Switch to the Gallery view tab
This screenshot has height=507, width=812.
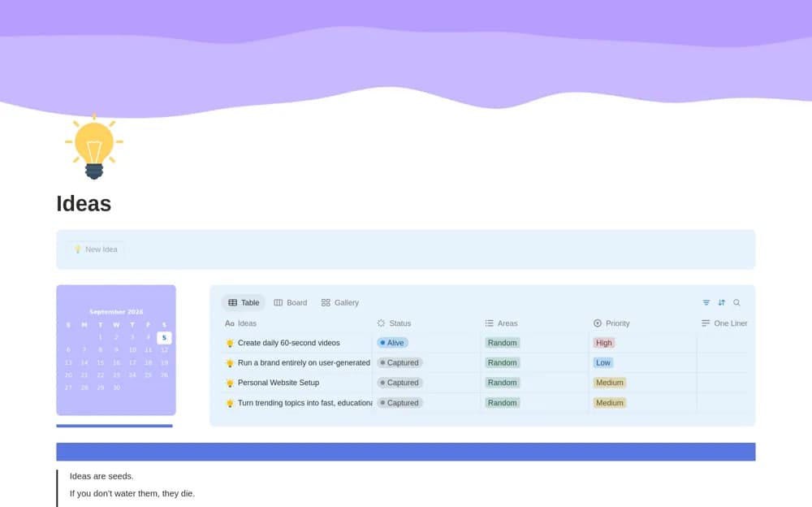tap(340, 303)
